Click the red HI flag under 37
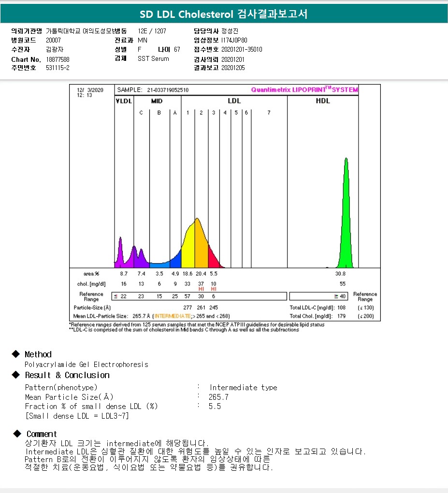Image resolution: width=448 pixels, height=493 pixels. pyautogui.click(x=201, y=289)
